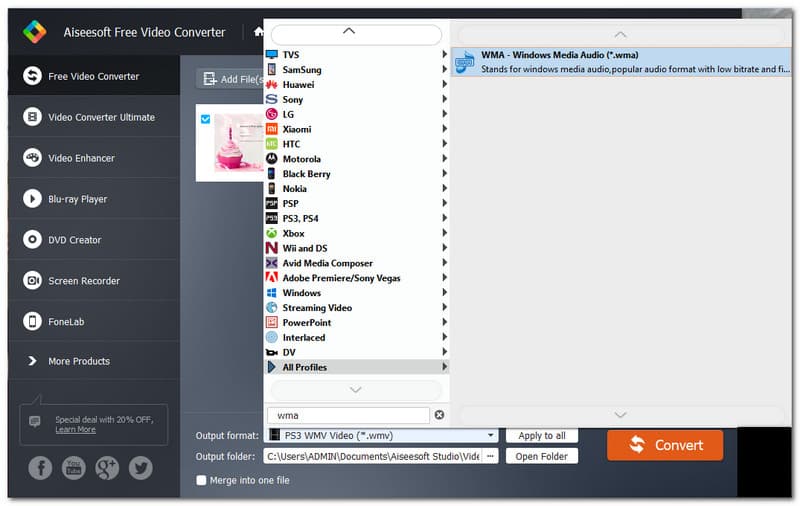Open Video Converter Ultimate sidebar item
The image size is (800, 506).
94,117
